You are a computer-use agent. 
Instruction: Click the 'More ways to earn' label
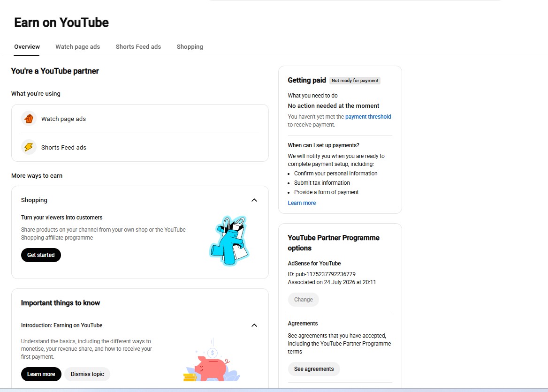37,176
